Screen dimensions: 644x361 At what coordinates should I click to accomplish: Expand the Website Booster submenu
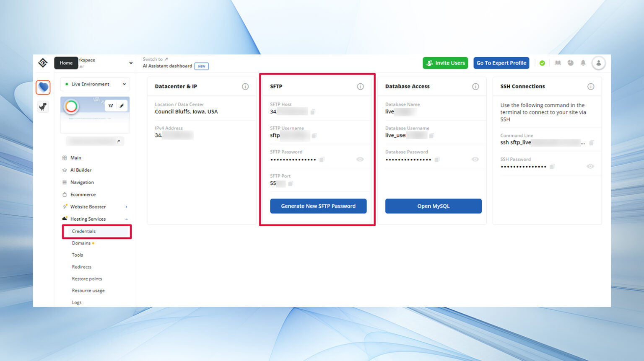tap(126, 207)
